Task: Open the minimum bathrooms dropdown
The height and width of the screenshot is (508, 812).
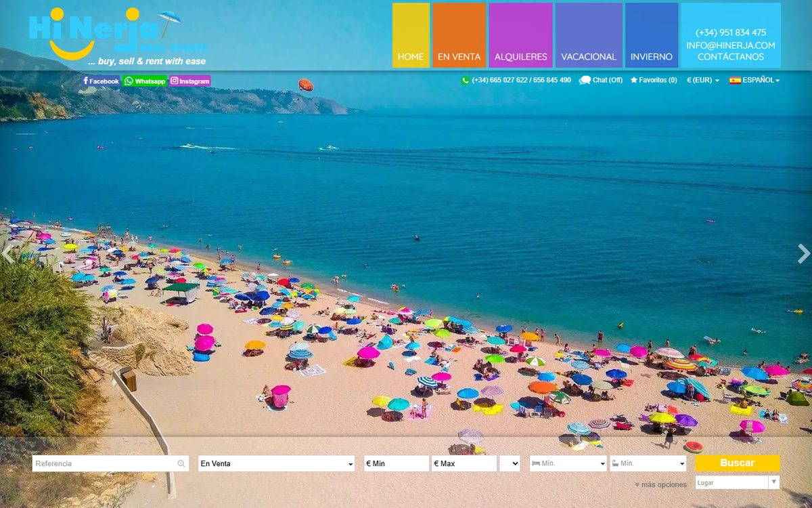Action: [x=648, y=463]
